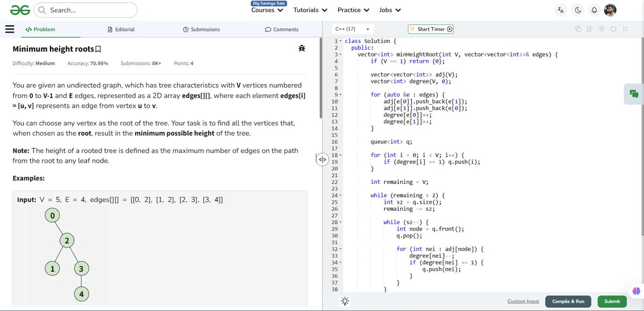Click 'Submissions: 8K+' text
The image size is (644, 311).
[141, 63]
